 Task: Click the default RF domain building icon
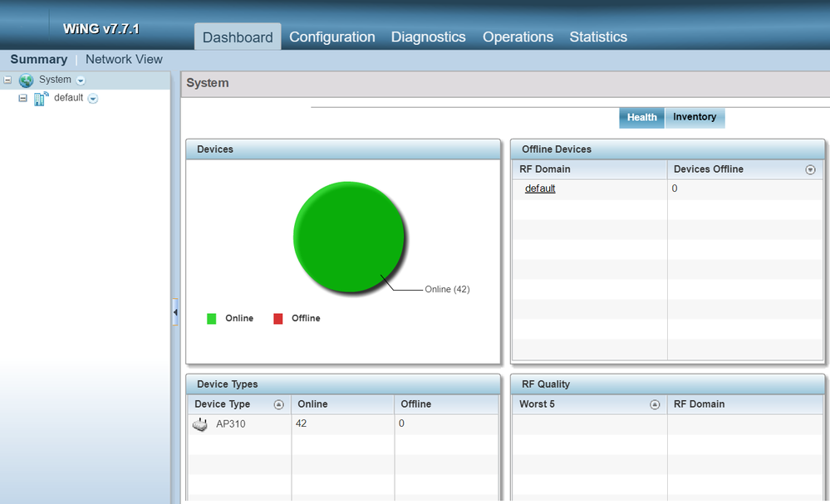pos(42,99)
